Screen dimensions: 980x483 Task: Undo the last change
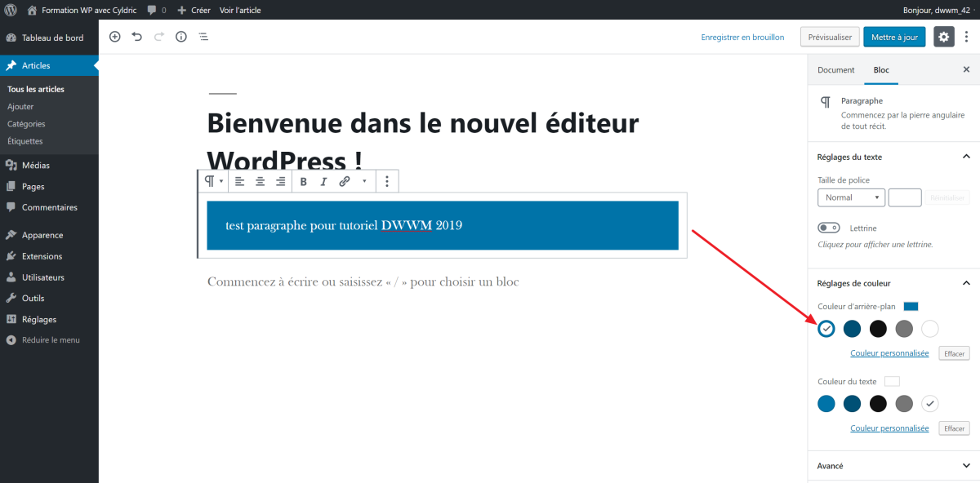[x=136, y=37]
